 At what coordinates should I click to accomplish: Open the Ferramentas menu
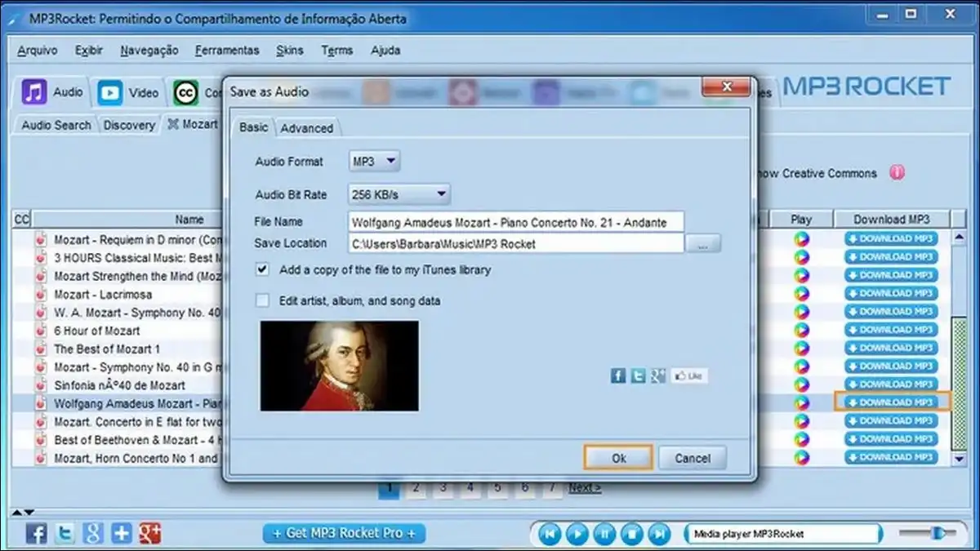[227, 50]
